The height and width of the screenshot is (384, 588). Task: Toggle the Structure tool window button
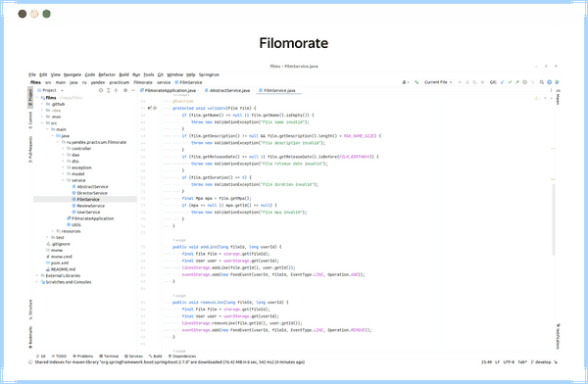click(30, 310)
